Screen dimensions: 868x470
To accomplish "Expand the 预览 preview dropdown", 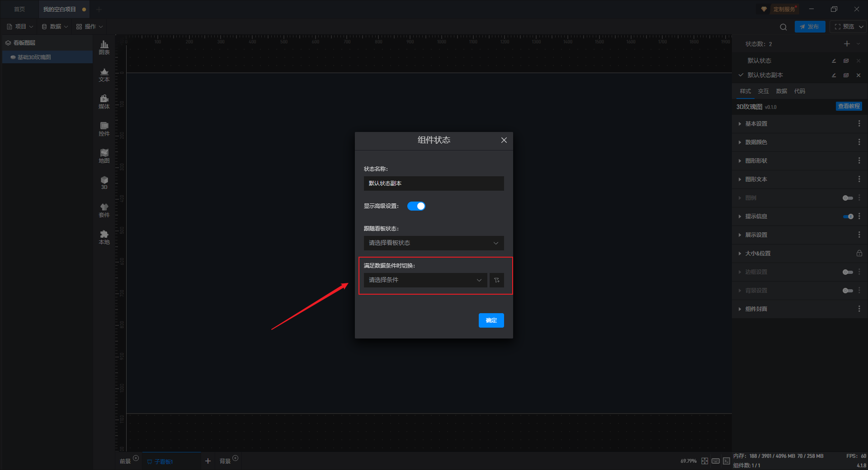I will coord(861,27).
